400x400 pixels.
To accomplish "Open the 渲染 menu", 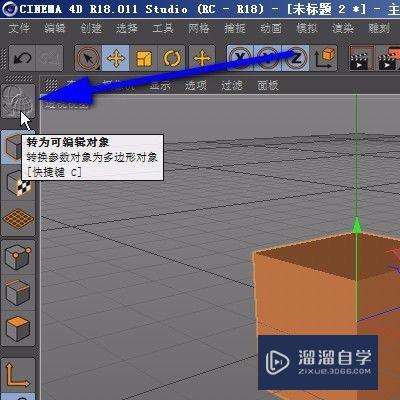I will (343, 28).
